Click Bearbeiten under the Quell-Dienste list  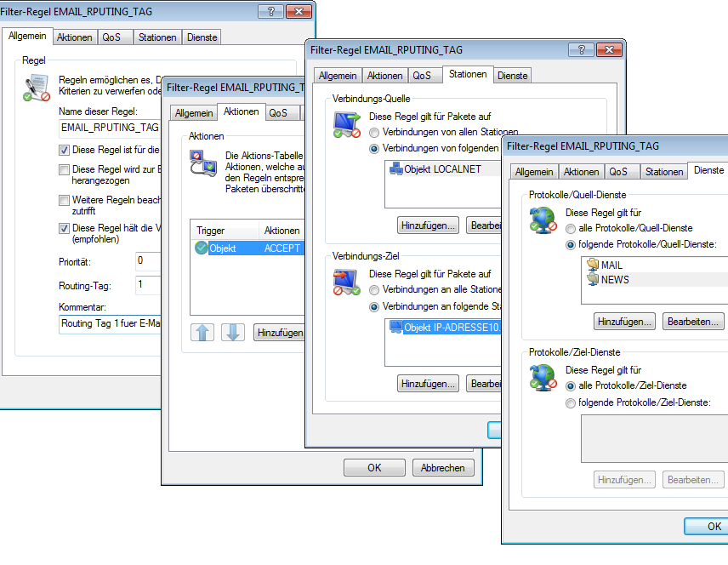693,322
